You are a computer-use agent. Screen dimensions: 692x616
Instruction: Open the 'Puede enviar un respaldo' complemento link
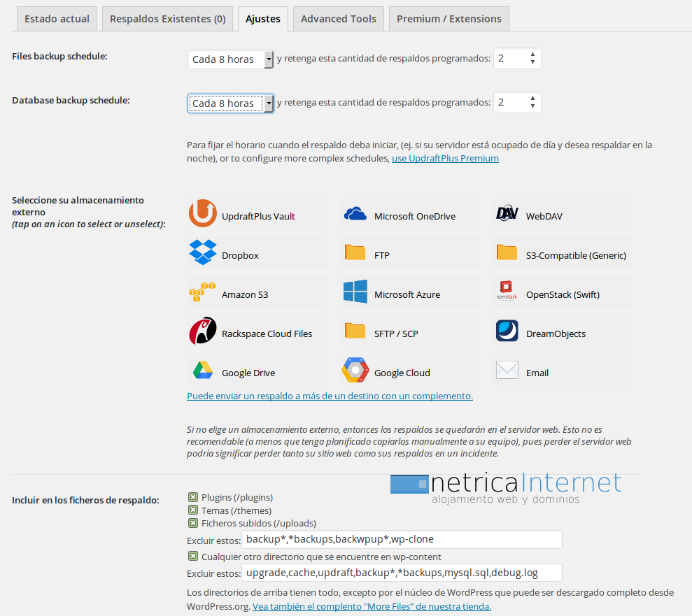click(x=330, y=396)
